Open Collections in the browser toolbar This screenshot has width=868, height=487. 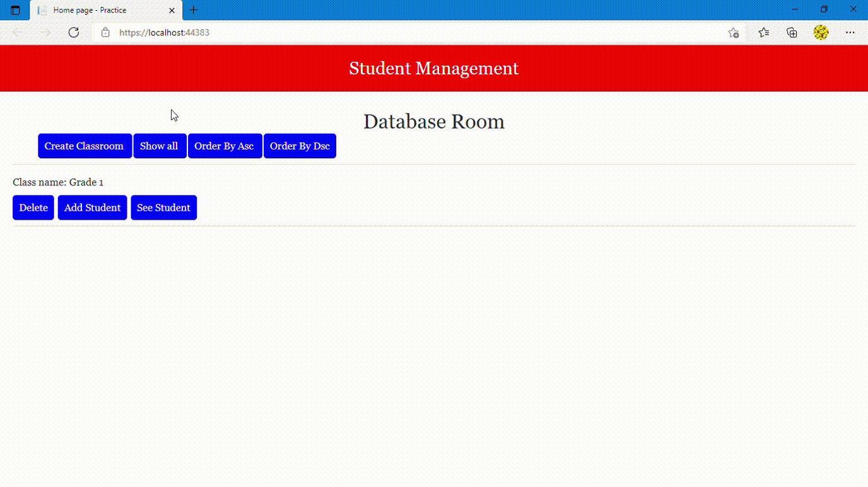(792, 32)
